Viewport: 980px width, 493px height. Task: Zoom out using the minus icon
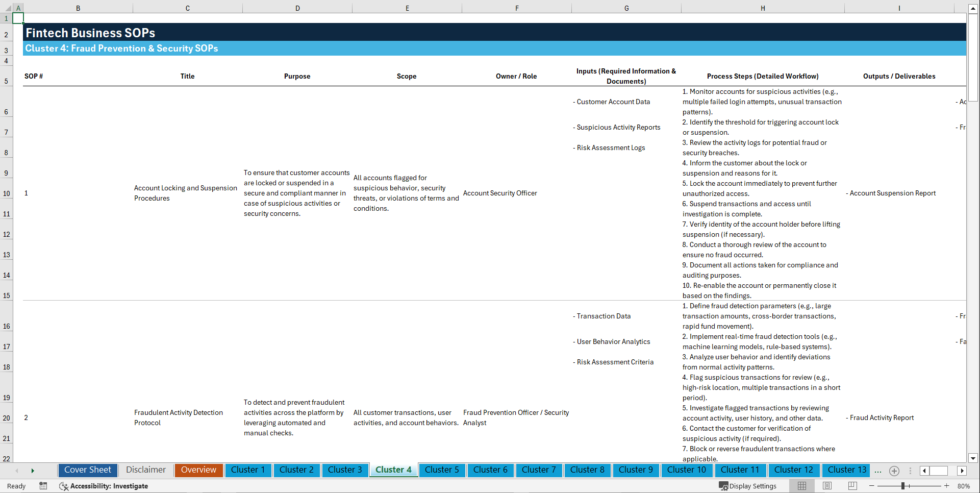872,486
